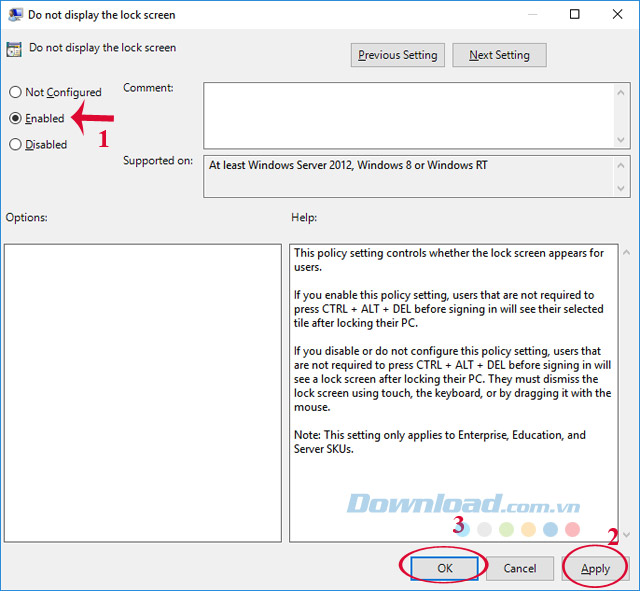Cancel the policy dialog
Image resolution: width=640 pixels, height=591 pixels.
pos(520,568)
